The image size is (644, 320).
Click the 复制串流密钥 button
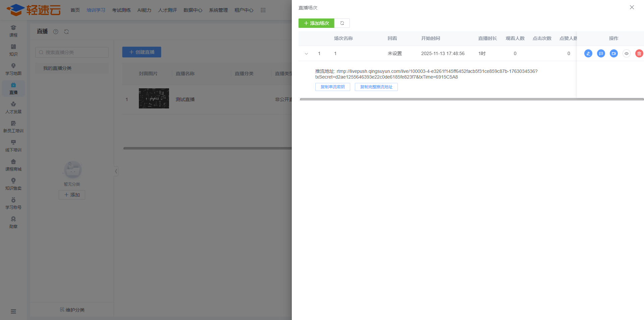[332, 87]
